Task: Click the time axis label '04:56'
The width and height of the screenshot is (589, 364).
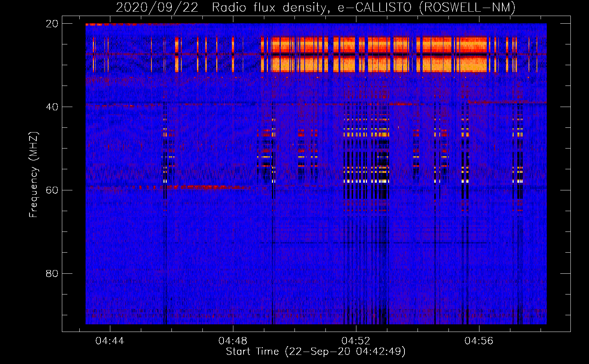Action: [479, 341]
